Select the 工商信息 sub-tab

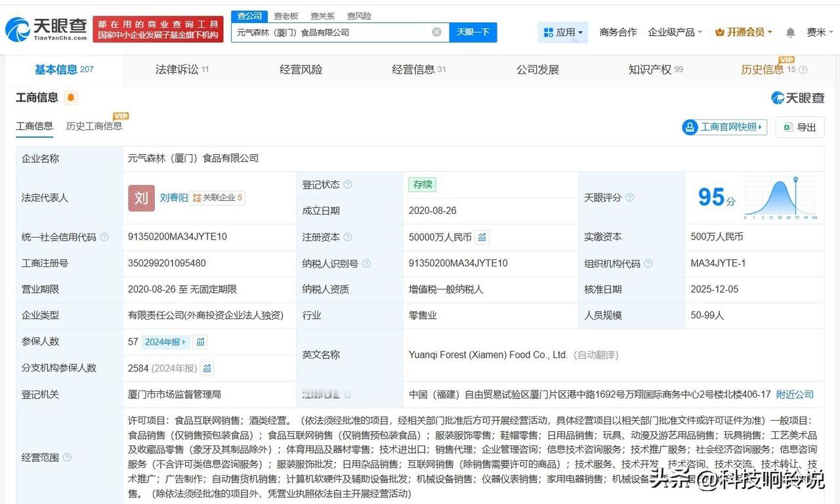tap(34, 126)
